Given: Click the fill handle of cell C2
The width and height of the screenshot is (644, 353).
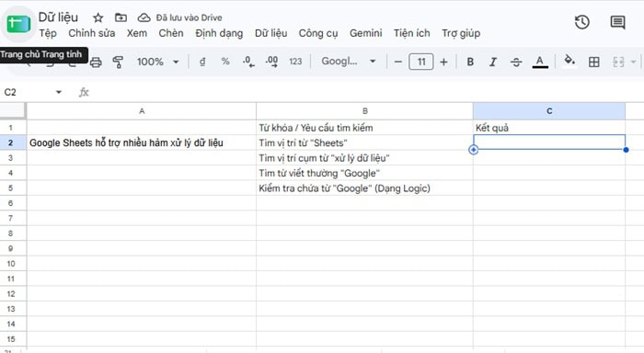Looking at the screenshot, I should point(626,150).
